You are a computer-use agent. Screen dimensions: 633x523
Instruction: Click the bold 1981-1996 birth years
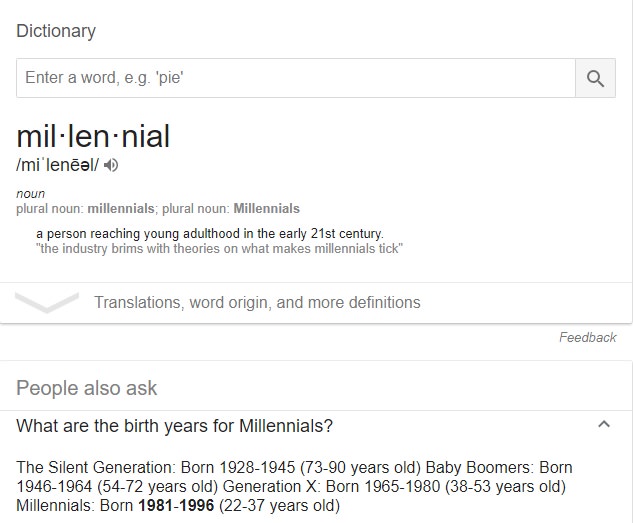coord(176,505)
